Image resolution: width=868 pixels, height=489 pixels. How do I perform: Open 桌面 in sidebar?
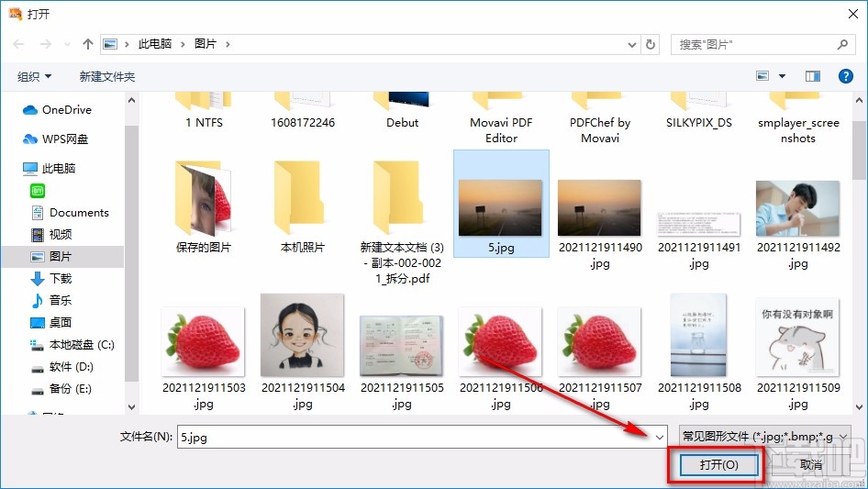[51, 322]
